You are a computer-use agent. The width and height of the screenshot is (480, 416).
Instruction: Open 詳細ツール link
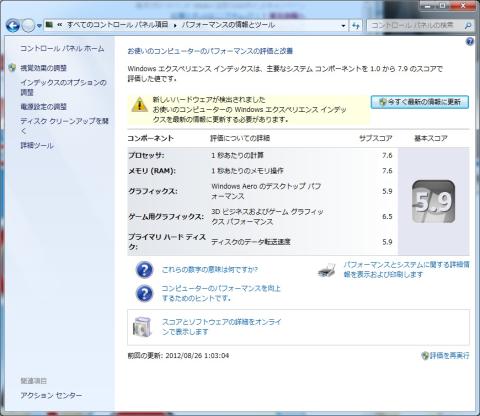(37, 145)
